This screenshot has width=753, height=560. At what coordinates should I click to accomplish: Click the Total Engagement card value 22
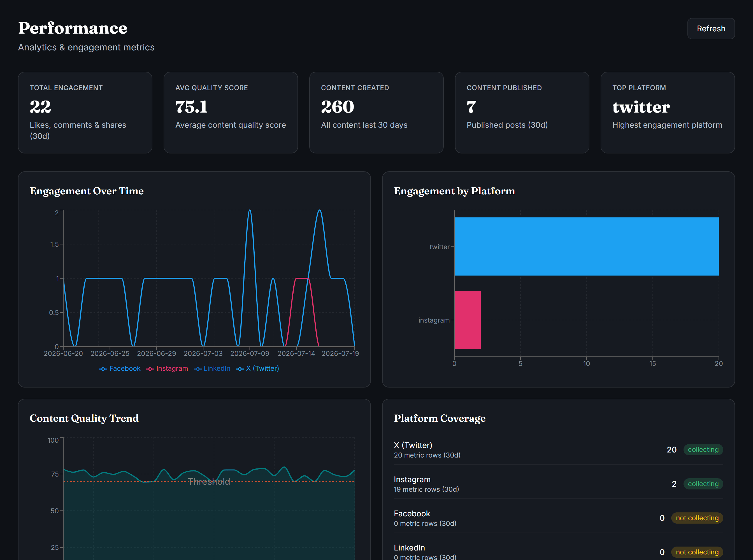click(40, 107)
